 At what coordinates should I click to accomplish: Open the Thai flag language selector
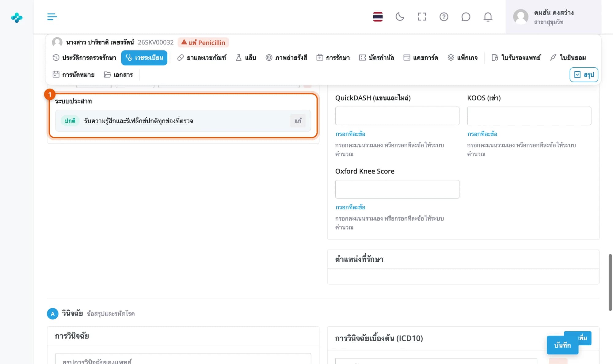tap(378, 17)
